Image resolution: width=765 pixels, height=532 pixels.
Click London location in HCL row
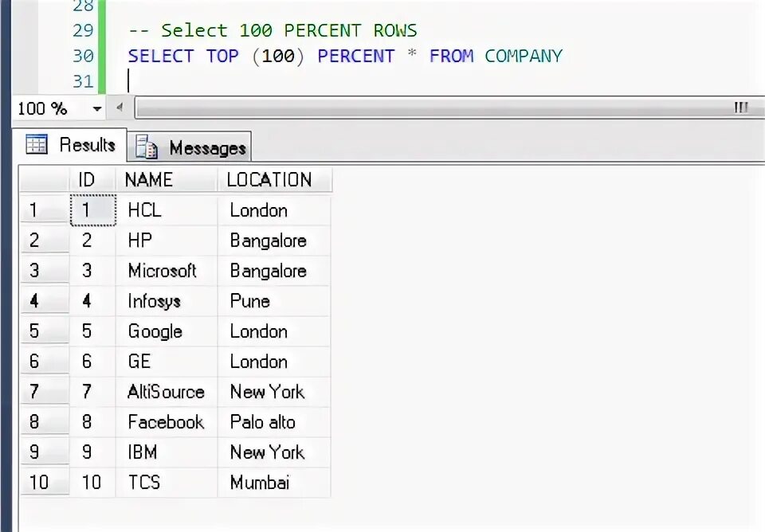click(x=273, y=210)
